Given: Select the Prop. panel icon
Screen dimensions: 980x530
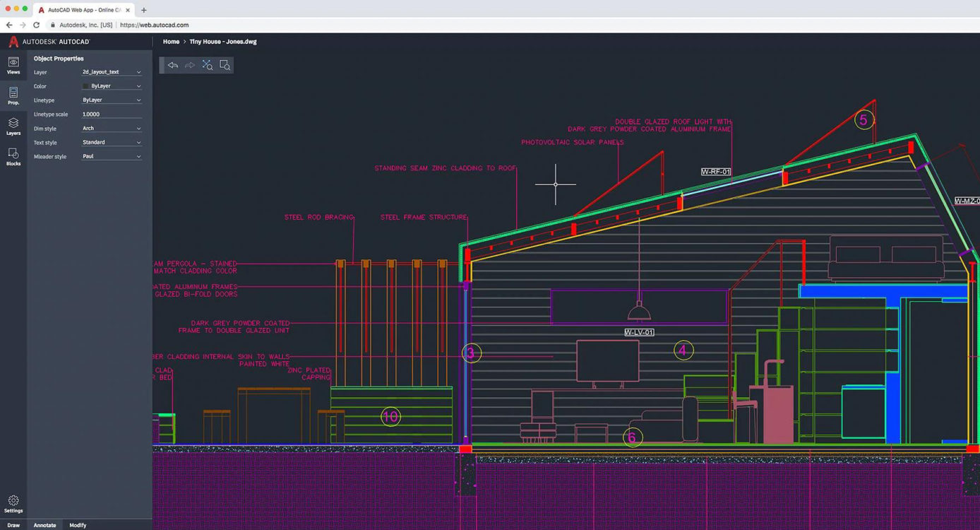Looking at the screenshot, I should coord(13,95).
